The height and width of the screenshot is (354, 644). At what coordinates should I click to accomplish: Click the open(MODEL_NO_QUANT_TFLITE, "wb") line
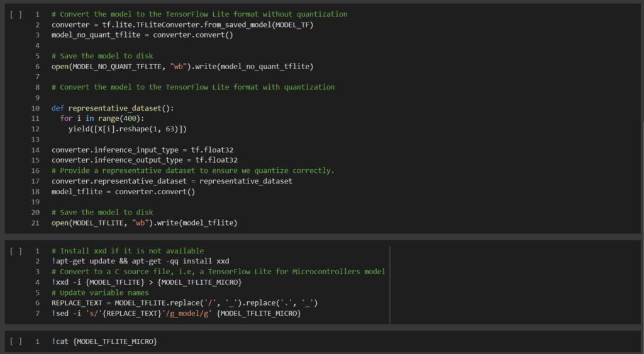[x=182, y=67]
